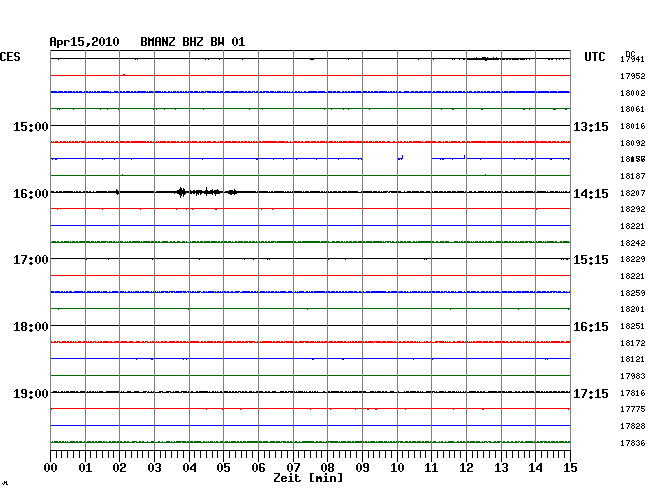
Task: Select the 06 minute axis tick label
Action: coord(258,468)
